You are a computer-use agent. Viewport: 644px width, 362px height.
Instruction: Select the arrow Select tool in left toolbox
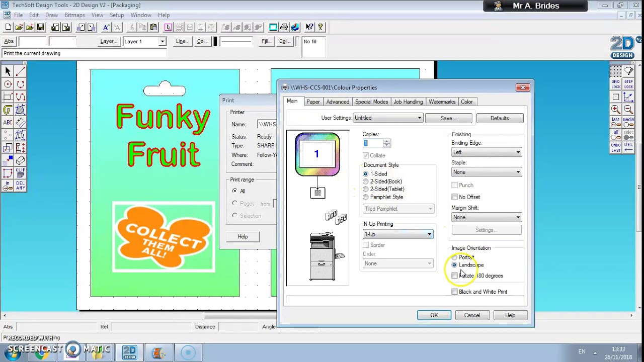pos(8,71)
